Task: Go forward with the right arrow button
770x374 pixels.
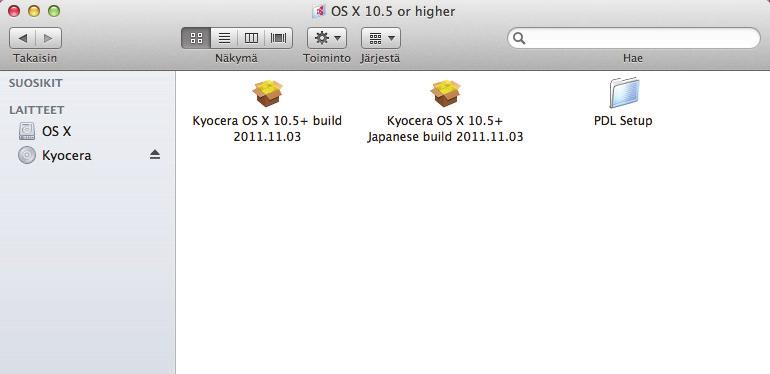Action: tap(49, 38)
